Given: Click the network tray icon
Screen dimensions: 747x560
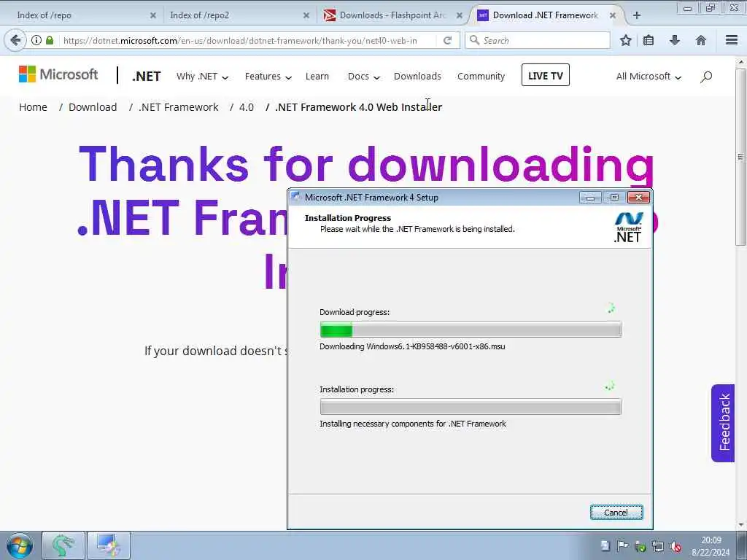Looking at the screenshot, I should (658, 546).
